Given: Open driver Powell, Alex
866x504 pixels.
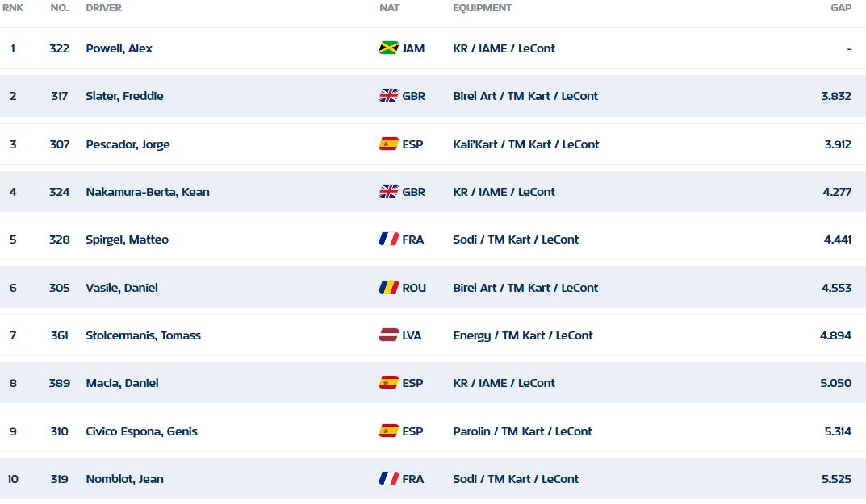Looking at the screenshot, I should (119, 48).
